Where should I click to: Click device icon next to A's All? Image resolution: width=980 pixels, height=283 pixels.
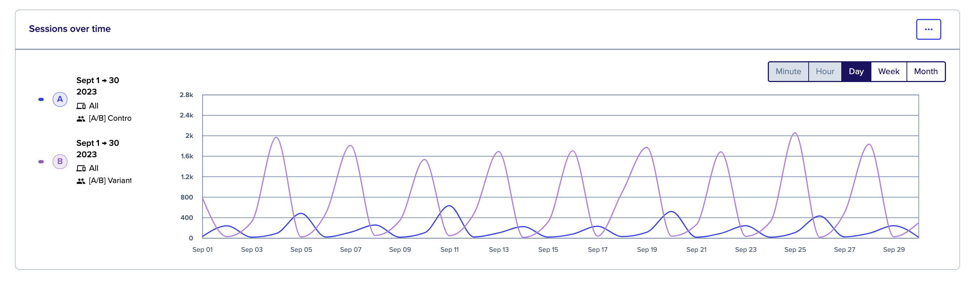point(81,106)
